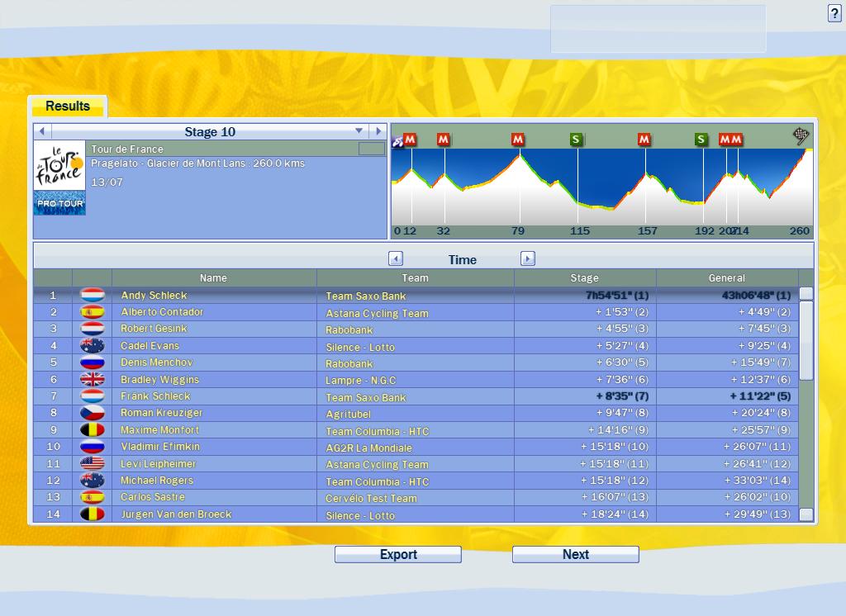Click Bradley Wiggins' British flag icon
The width and height of the screenshot is (846, 616).
pyautogui.click(x=92, y=380)
